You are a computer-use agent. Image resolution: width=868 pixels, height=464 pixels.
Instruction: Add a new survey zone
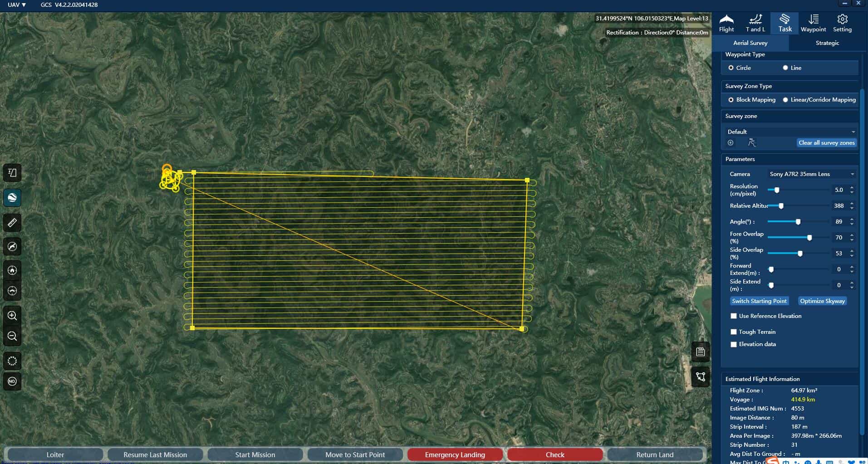(731, 143)
